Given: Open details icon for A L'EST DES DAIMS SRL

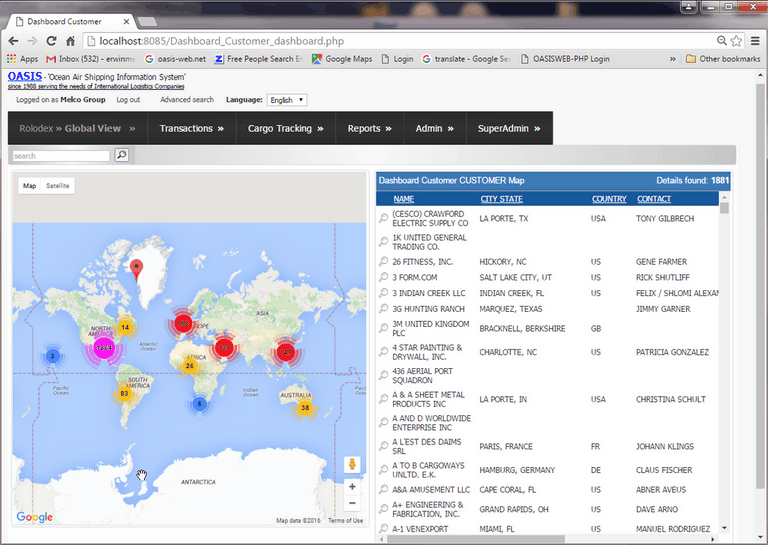Looking at the screenshot, I should pos(384,446).
